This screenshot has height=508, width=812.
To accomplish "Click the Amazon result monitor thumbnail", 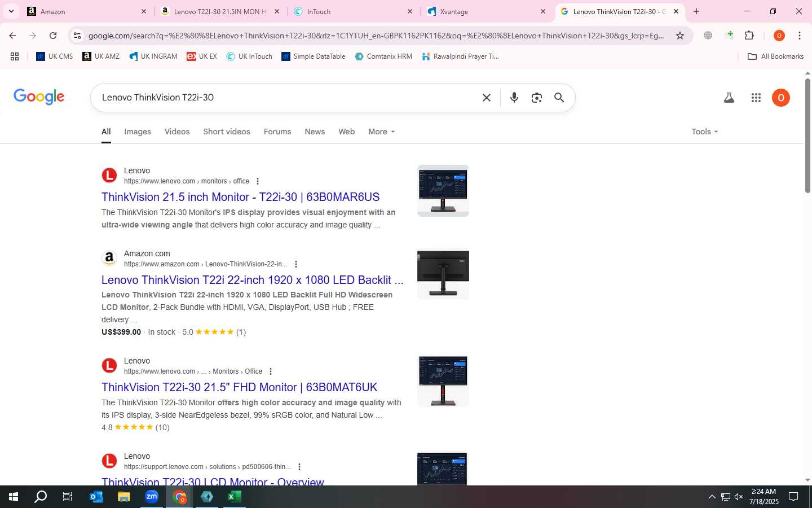I will tap(443, 275).
